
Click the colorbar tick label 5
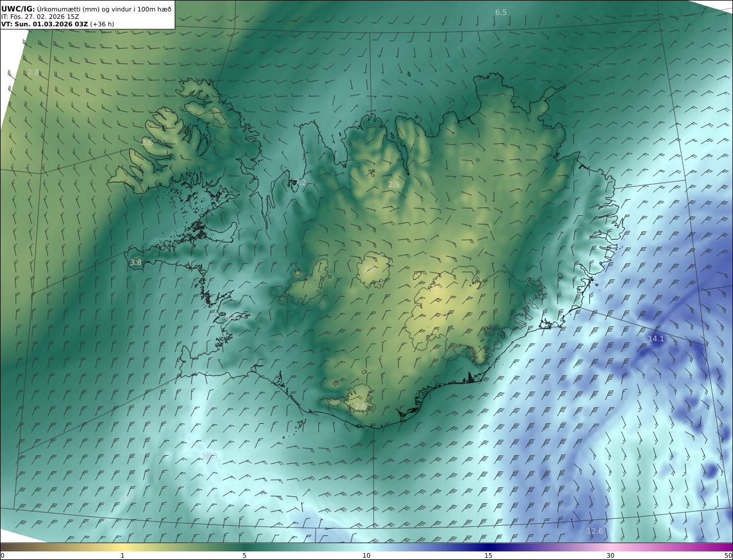(245, 555)
